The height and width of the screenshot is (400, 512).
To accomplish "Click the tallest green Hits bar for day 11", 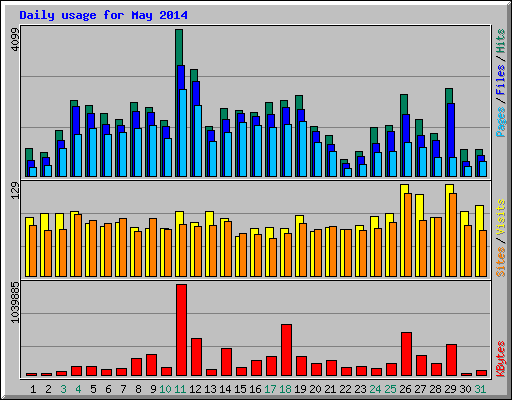I will [x=179, y=47].
